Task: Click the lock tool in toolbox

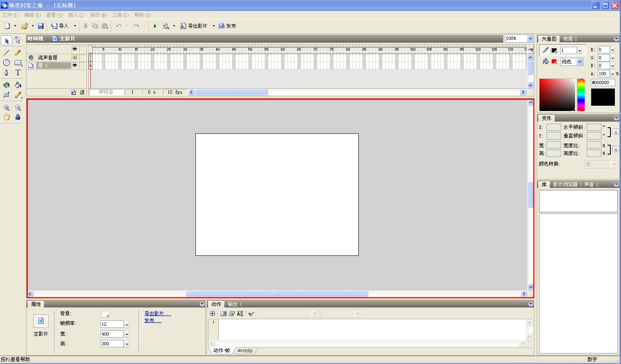Action: (18, 117)
